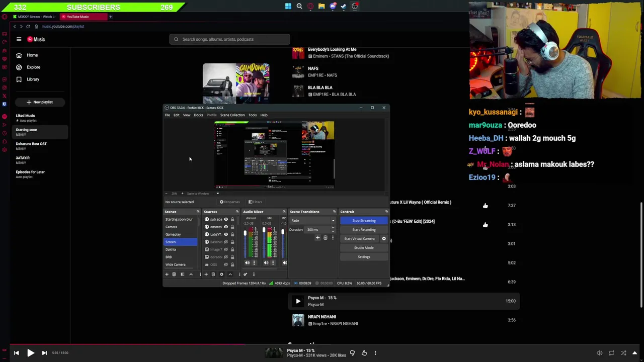Open scene filters icon in Scenes toolbar
Screen dimensions: 644x362
coord(182,275)
